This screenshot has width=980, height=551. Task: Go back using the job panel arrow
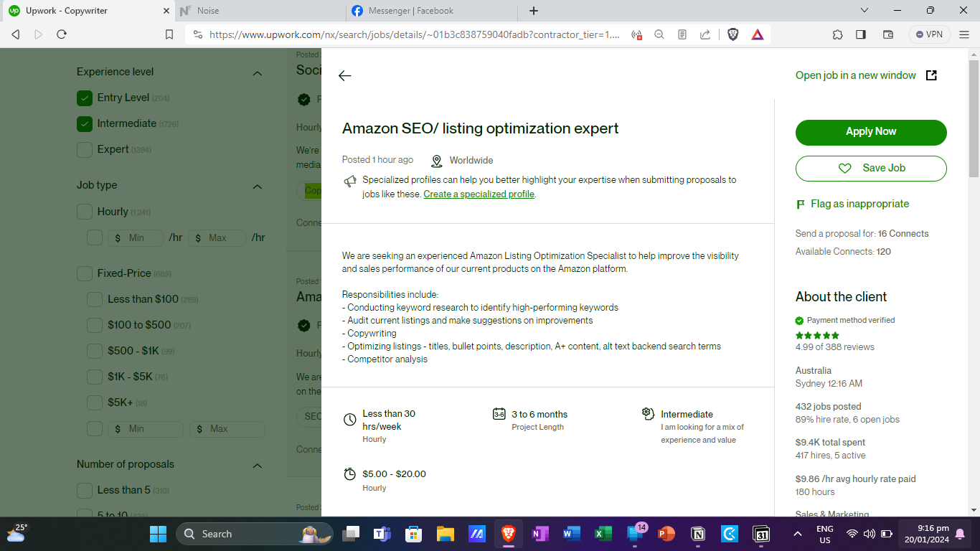tap(345, 76)
